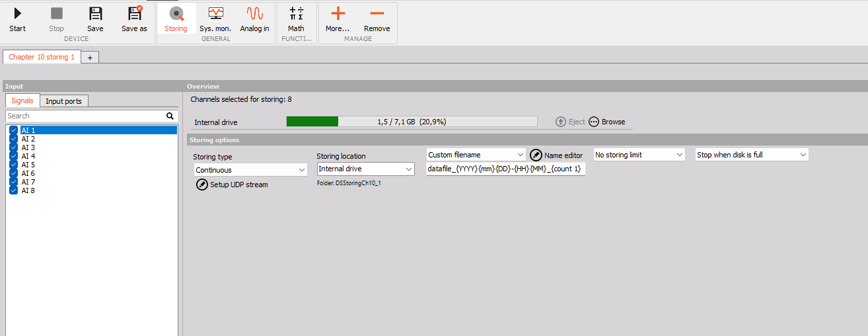Browse the internal drive
This screenshot has height=336, width=868.
pyautogui.click(x=607, y=122)
